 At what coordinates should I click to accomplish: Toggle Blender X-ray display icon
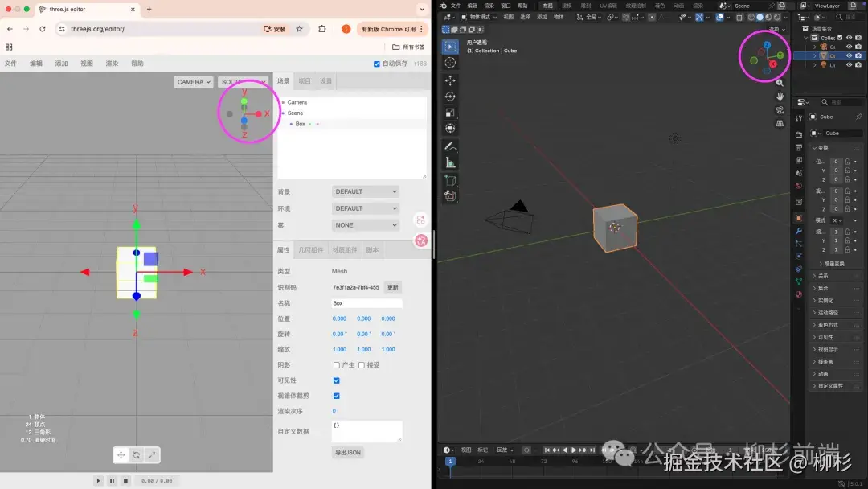pos(739,17)
